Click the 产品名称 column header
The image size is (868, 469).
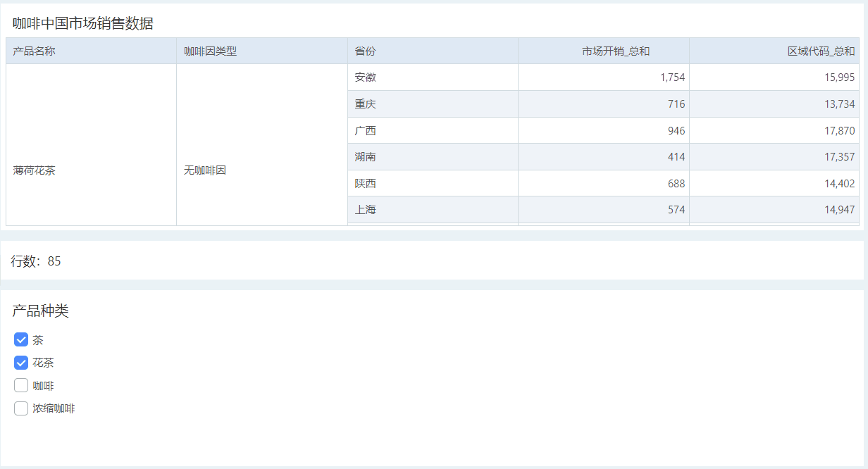pyautogui.click(x=91, y=51)
